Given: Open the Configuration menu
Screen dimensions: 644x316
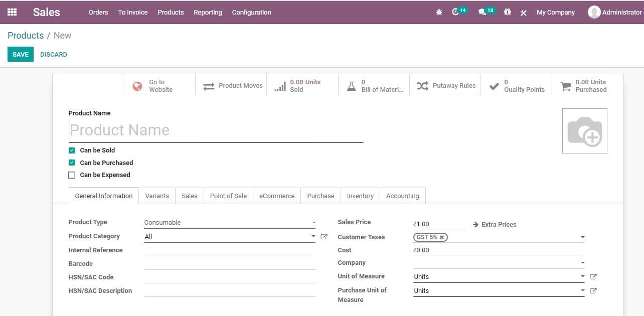Looking at the screenshot, I should pos(251,12).
